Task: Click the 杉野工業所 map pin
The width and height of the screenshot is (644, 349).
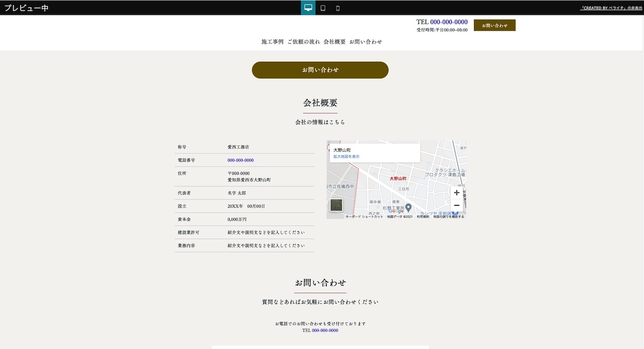Action: 409,207
